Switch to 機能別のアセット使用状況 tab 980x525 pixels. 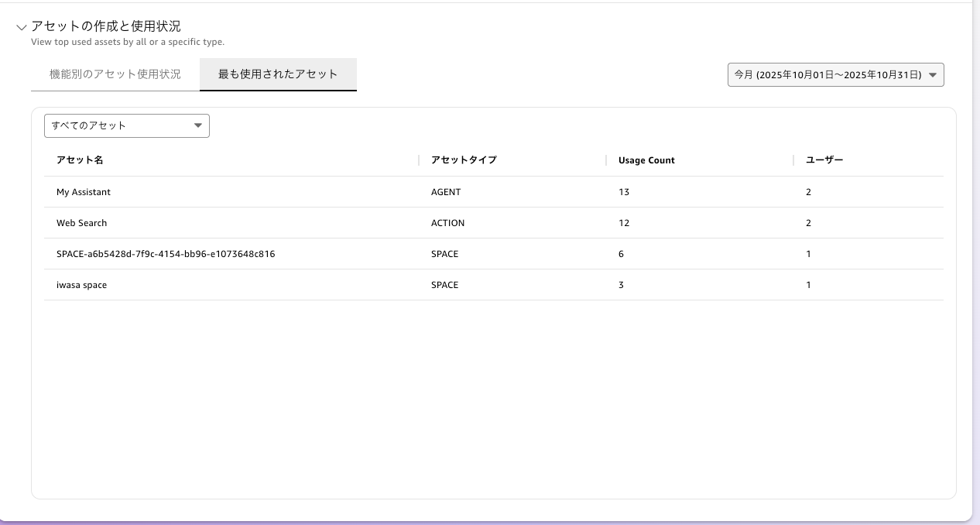115,74
